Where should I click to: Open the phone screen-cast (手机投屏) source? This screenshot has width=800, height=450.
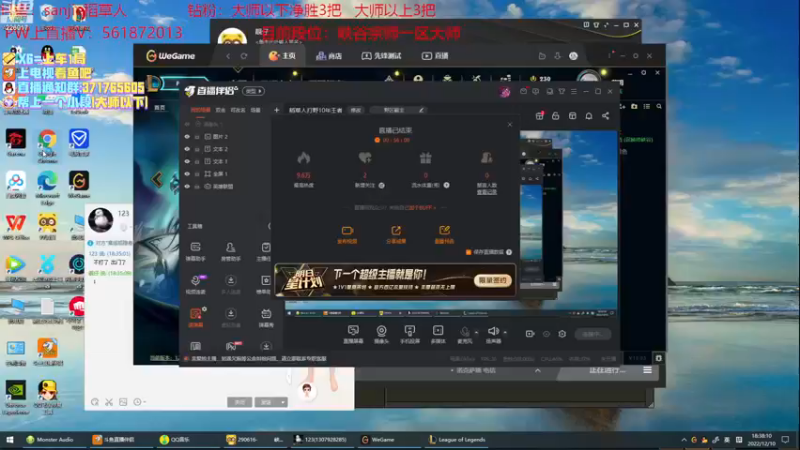[x=410, y=334]
